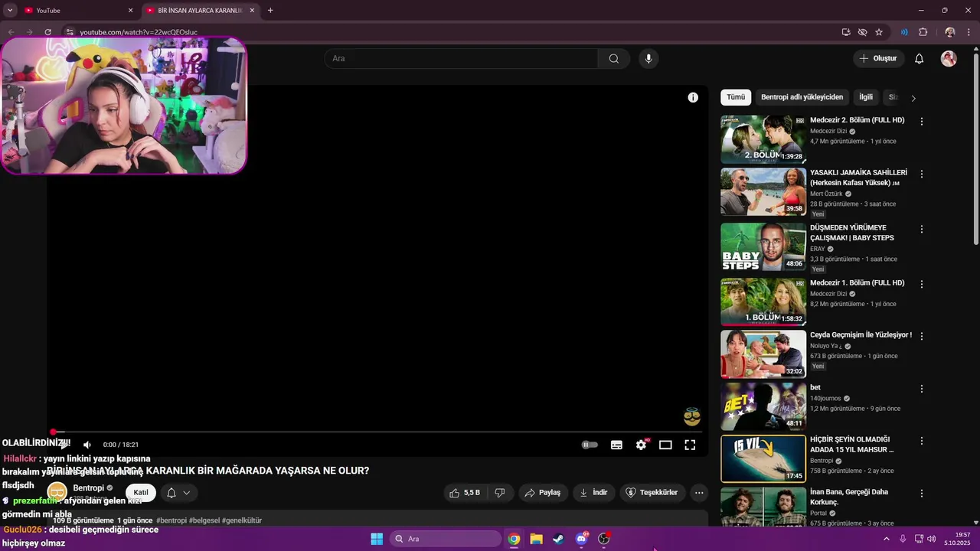Click the blue sound-wave extension icon
Viewport: 980px width, 551px height.
(x=904, y=32)
